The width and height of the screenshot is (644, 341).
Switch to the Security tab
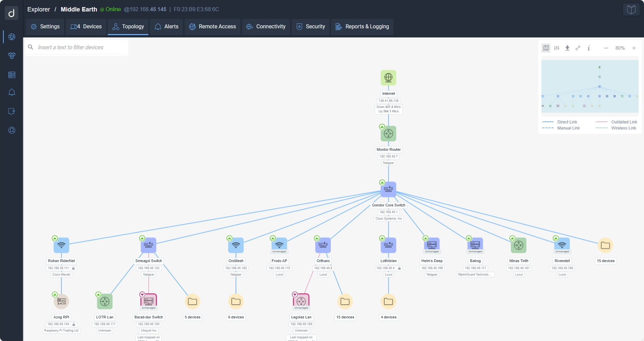pos(310,27)
